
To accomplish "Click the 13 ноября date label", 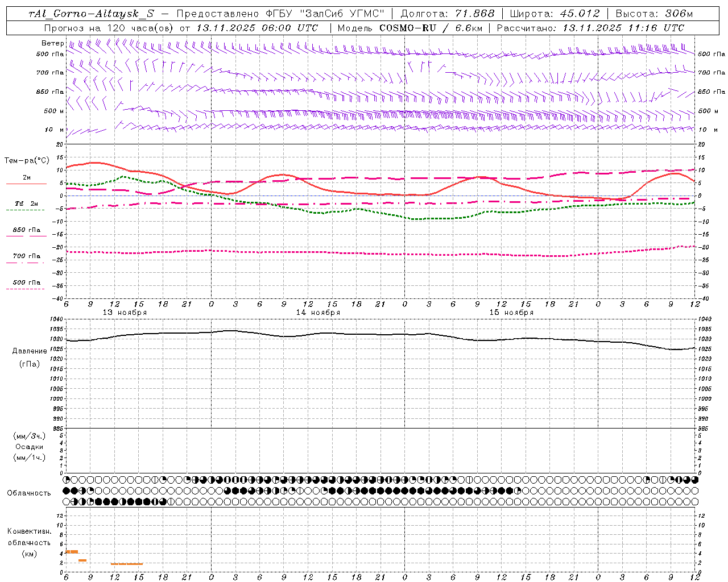I will (125, 313).
